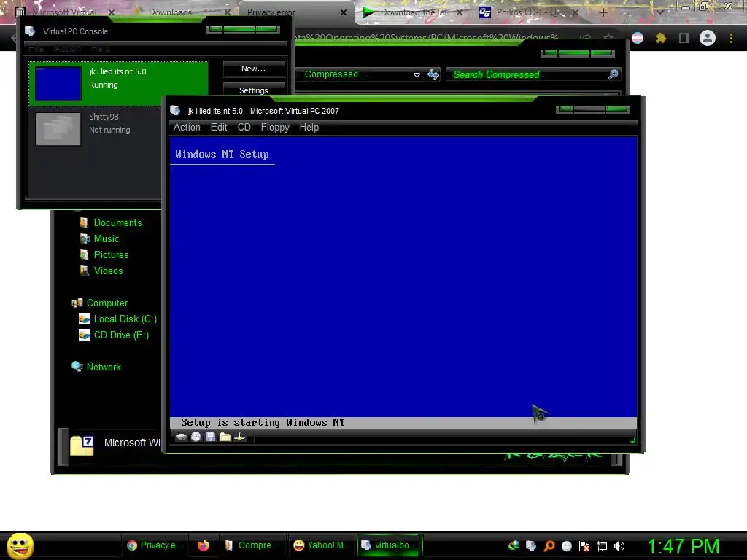Click New... button in Virtual PC Console
747x560 pixels.
point(253,69)
